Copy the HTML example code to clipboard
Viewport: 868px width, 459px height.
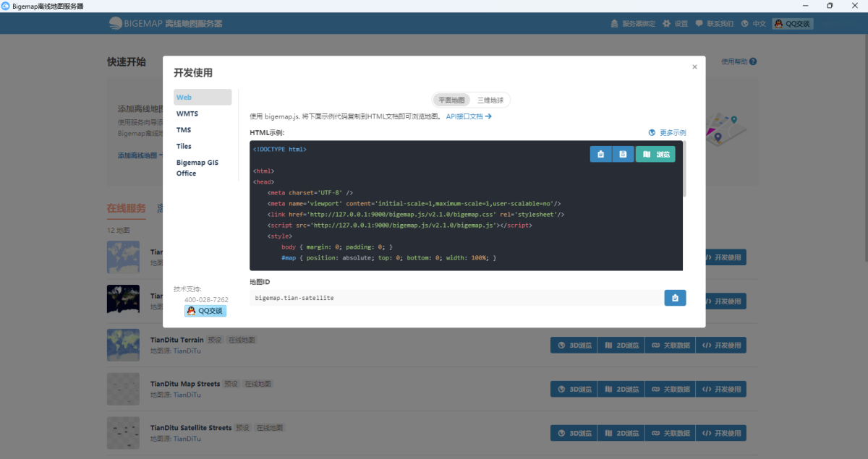600,154
